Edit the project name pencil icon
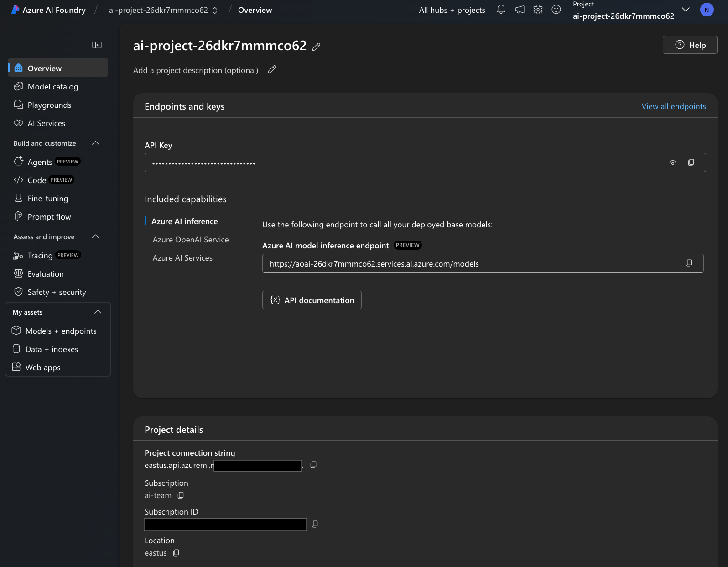The width and height of the screenshot is (728, 567). tap(316, 47)
